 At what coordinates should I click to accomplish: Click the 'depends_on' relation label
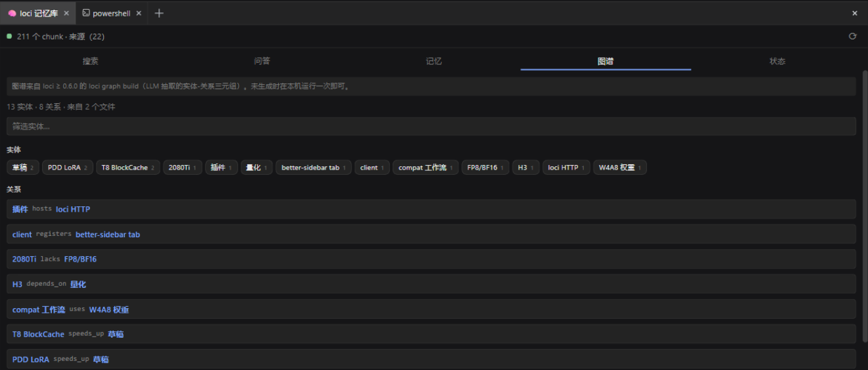(x=47, y=285)
